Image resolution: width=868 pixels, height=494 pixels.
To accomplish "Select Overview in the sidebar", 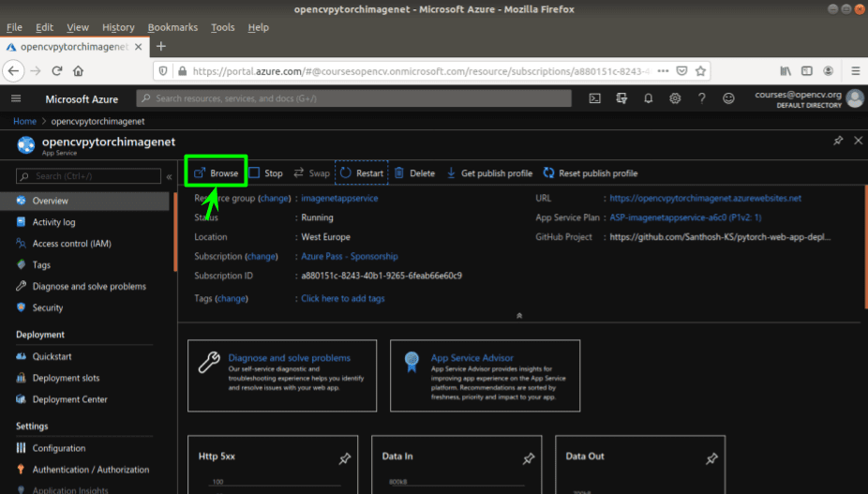I will [84, 201].
